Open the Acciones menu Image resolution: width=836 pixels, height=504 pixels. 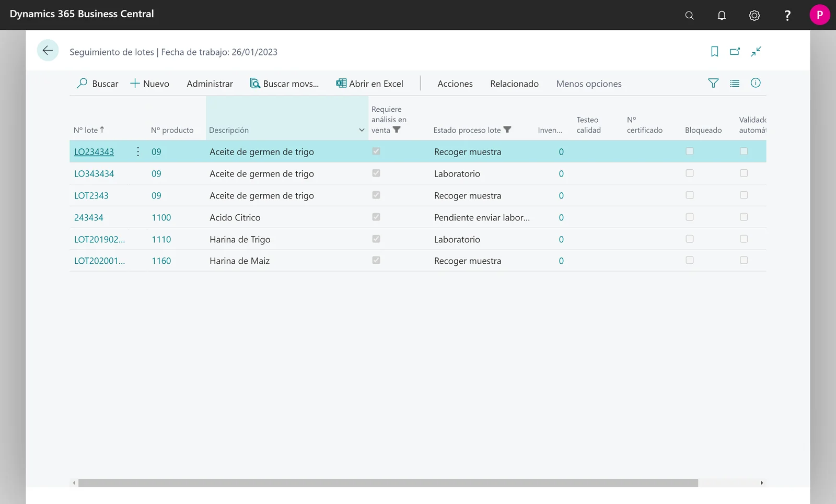point(455,84)
